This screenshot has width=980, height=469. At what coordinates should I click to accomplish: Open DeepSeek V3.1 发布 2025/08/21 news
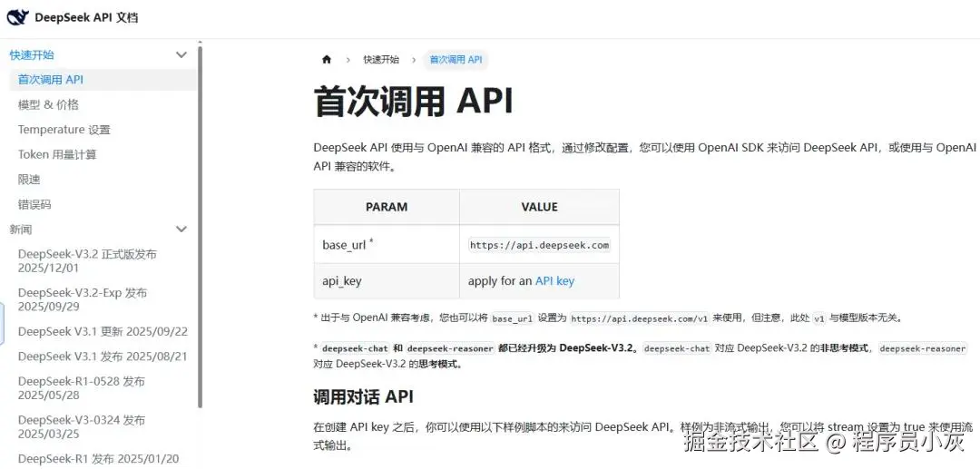click(103, 357)
